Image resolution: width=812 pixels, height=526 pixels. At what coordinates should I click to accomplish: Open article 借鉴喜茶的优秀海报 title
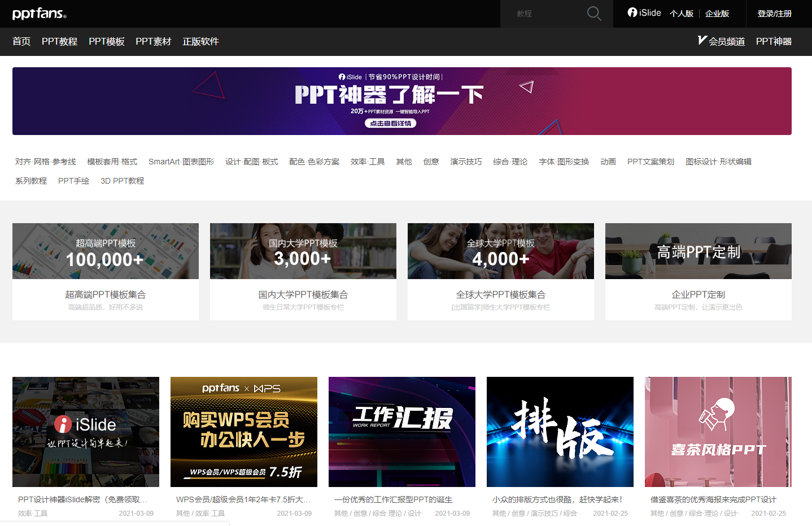tap(714, 499)
